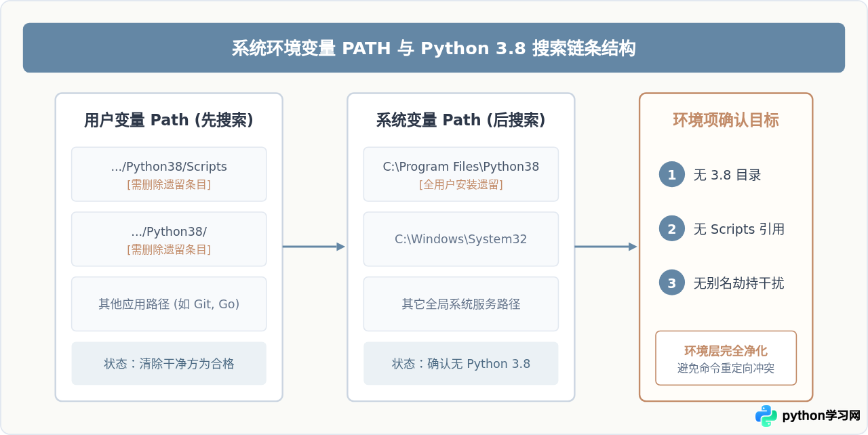Click the heading 系统变量 Path (后搜索)
The image size is (868, 435).
click(x=461, y=120)
